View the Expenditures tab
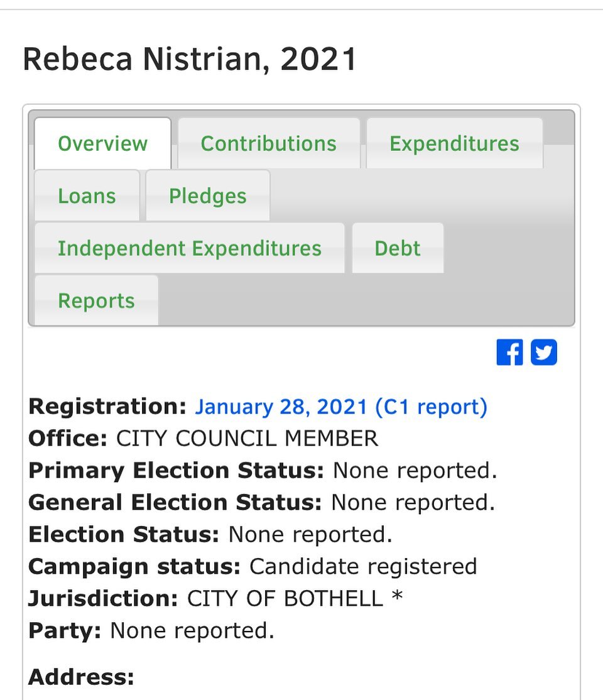The image size is (603, 700). [454, 143]
